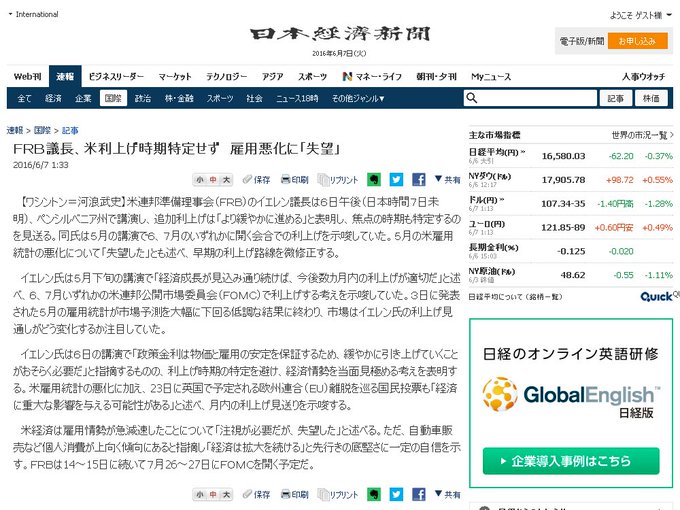Set medium font size 中 in top bar

213,180
